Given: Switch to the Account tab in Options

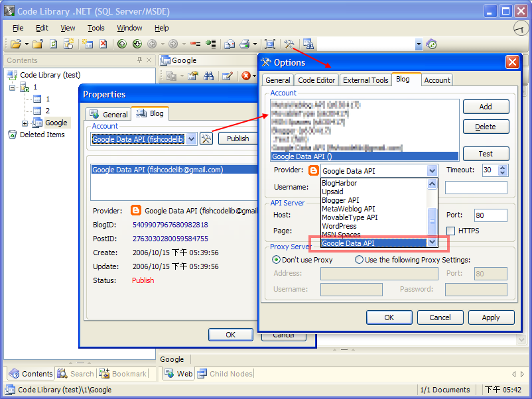Looking at the screenshot, I should tap(437, 80).
